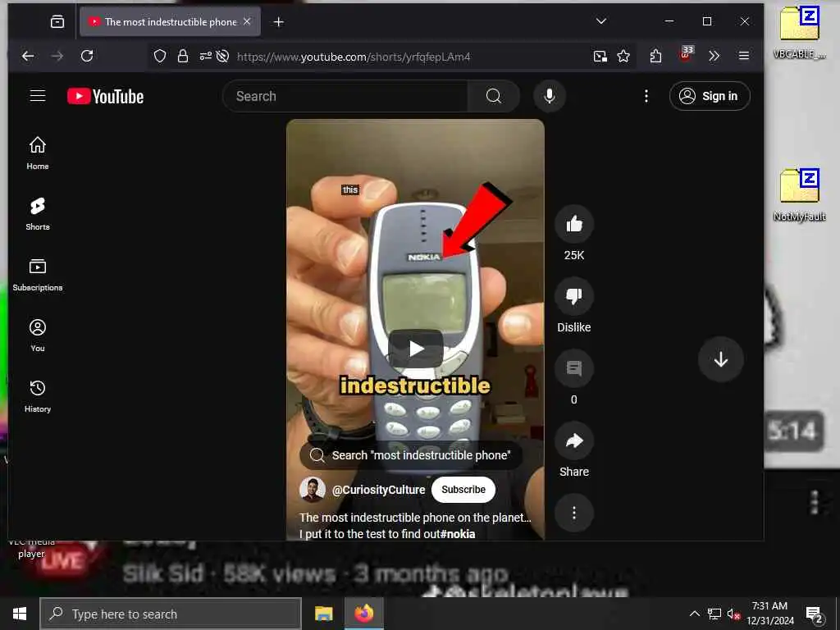This screenshot has height=630, width=840.
Task: Open YouTube settings three-dot menu
Action: click(646, 96)
